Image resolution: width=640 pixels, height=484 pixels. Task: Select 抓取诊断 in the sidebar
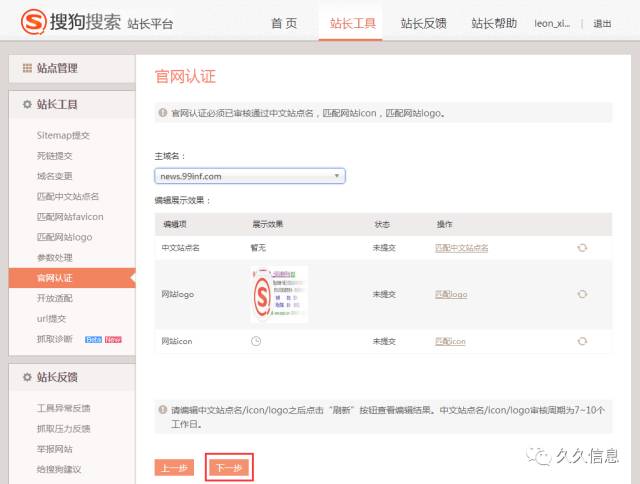click(55, 339)
